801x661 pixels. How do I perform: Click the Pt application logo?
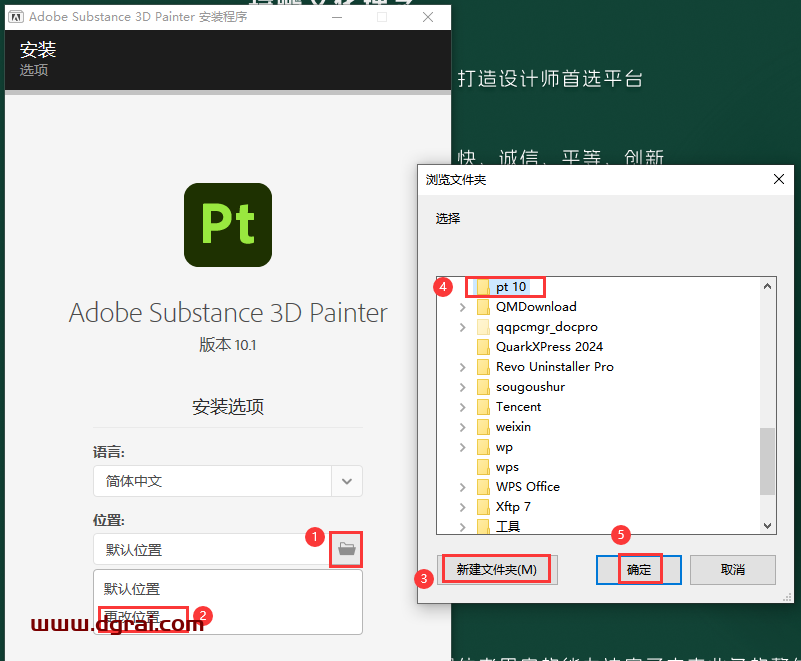[227, 225]
